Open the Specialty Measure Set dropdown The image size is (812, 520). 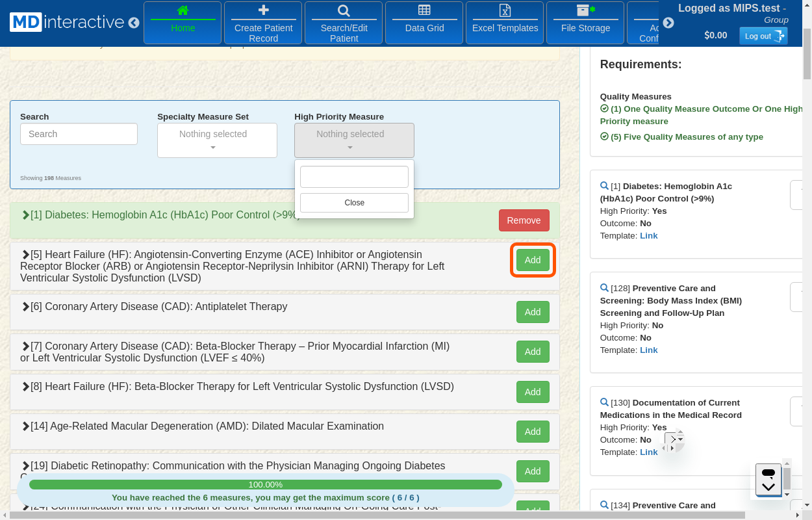[x=217, y=140]
